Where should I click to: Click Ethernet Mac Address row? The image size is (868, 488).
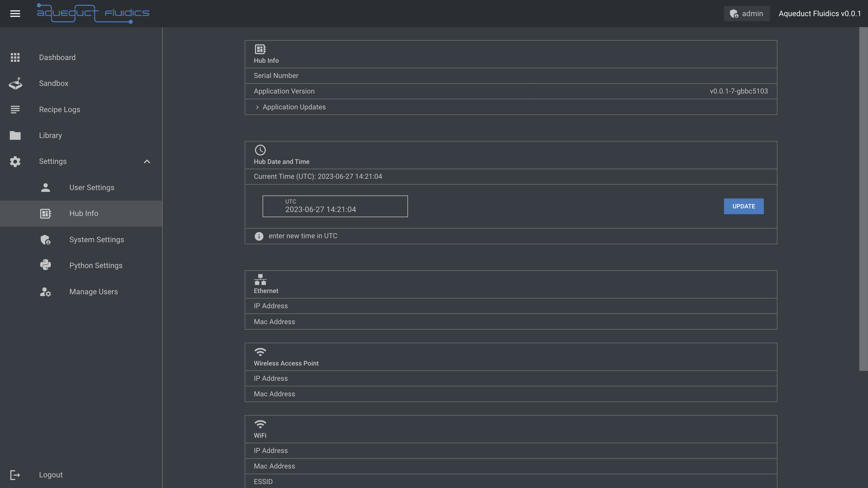coord(511,322)
